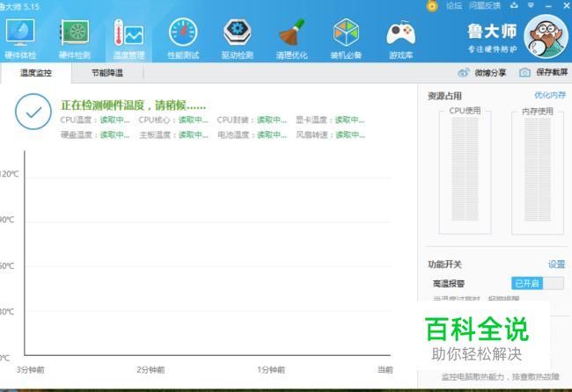Image resolution: width=572 pixels, height=392 pixels.
Task: Click the CPU核心 reading text
Action: [x=173, y=120]
